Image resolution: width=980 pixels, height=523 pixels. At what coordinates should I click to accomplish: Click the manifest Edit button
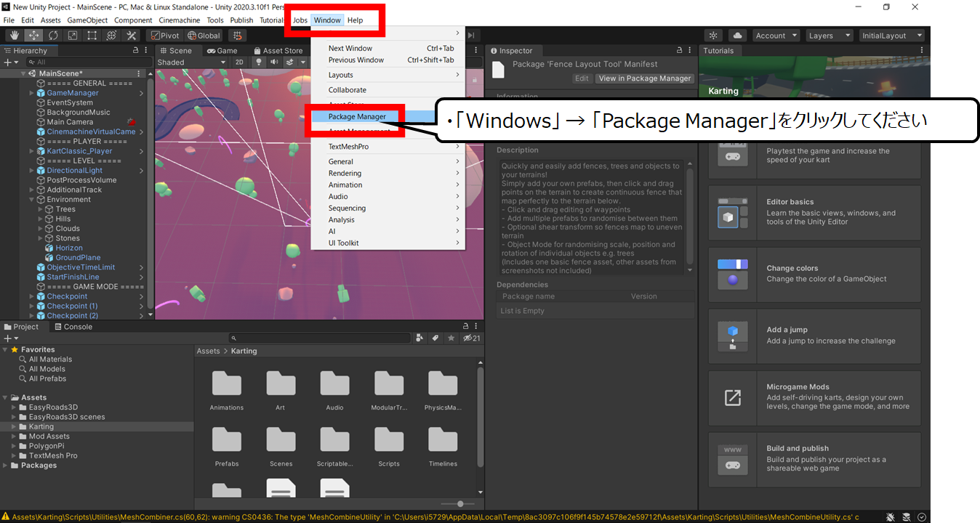(x=582, y=78)
